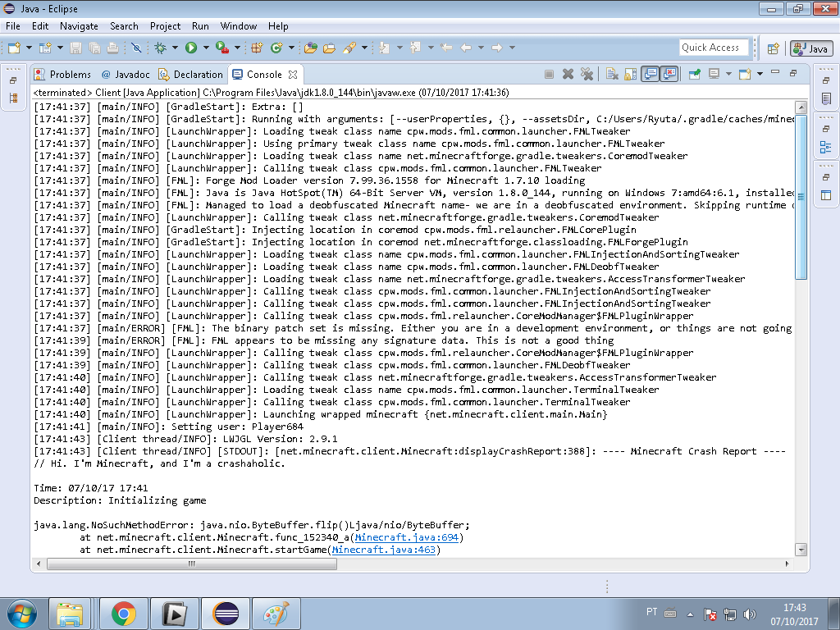This screenshot has width=840, height=630.
Task: Click the Open Type icon
Action: pos(310,48)
